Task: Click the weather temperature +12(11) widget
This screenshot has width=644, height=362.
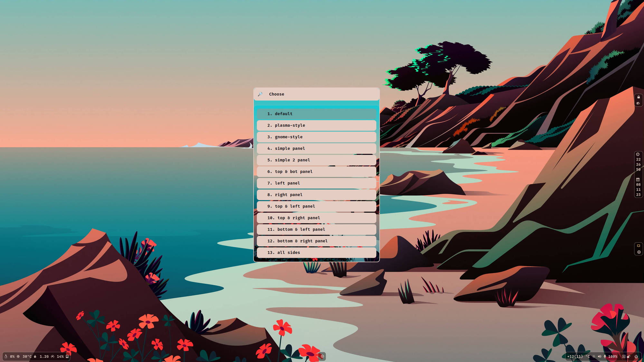Action: point(578,357)
